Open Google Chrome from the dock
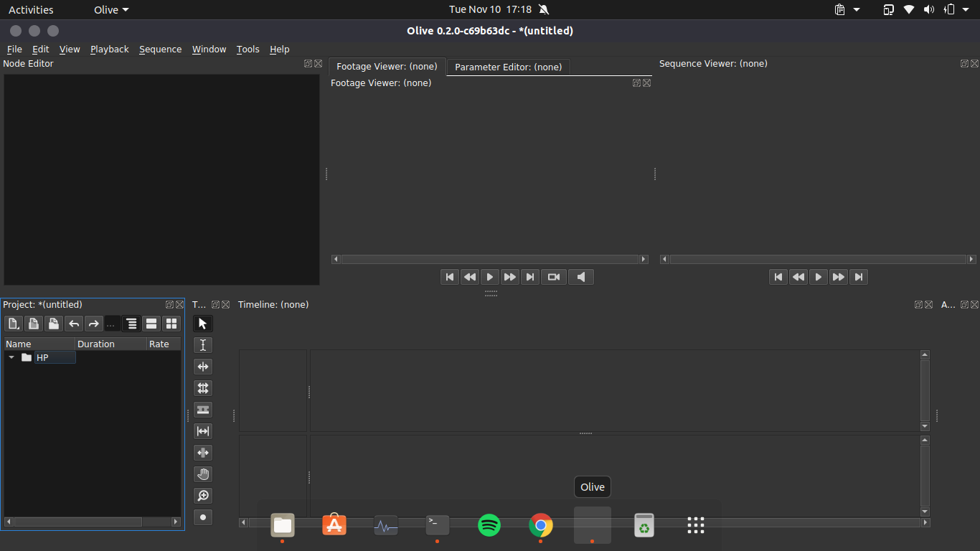Image resolution: width=980 pixels, height=551 pixels. coord(541,525)
